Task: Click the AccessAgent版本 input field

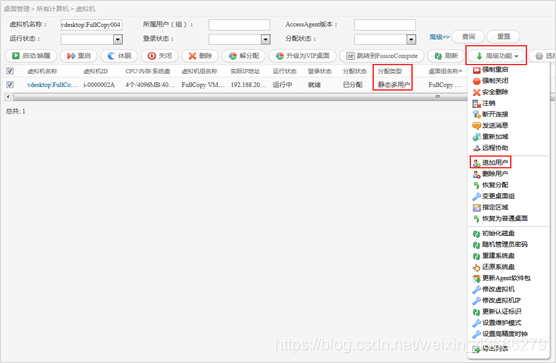Action: click(385, 25)
